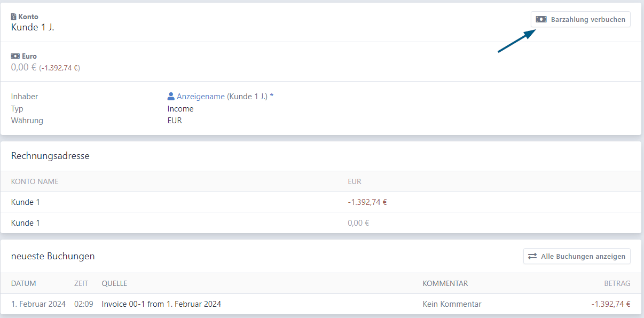Click the Kein Kommentar cell
The height and width of the screenshot is (318, 644).
(452, 304)
